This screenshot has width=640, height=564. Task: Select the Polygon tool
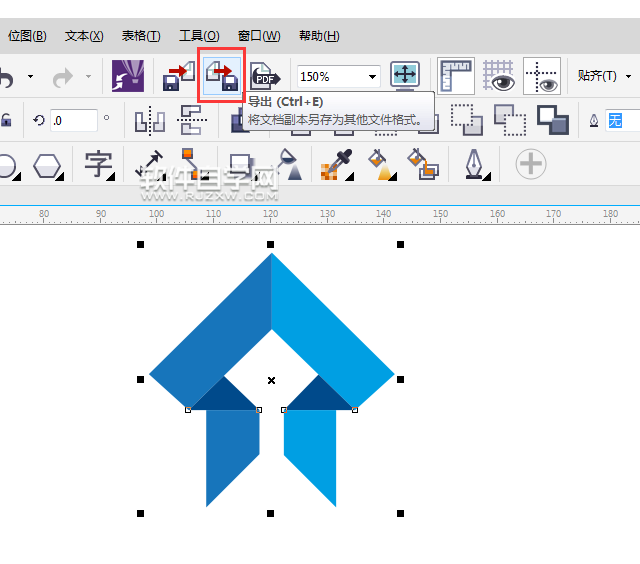(x=47, y=165)
